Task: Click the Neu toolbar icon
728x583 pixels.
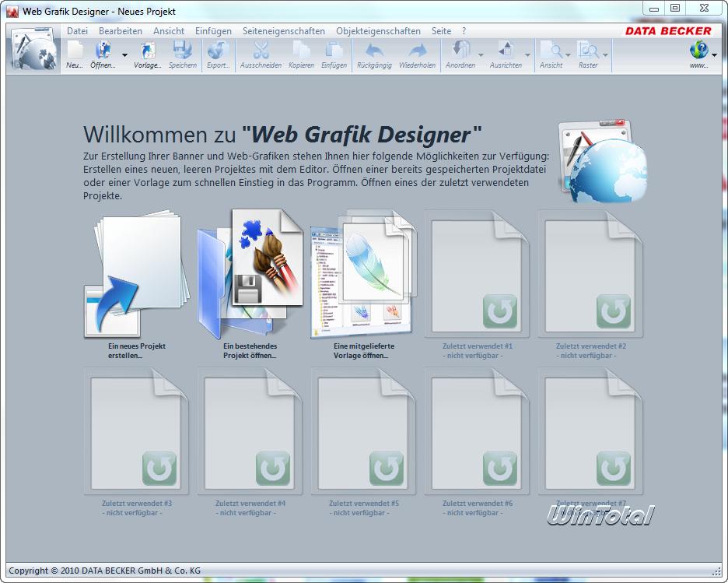Action: 75,50
